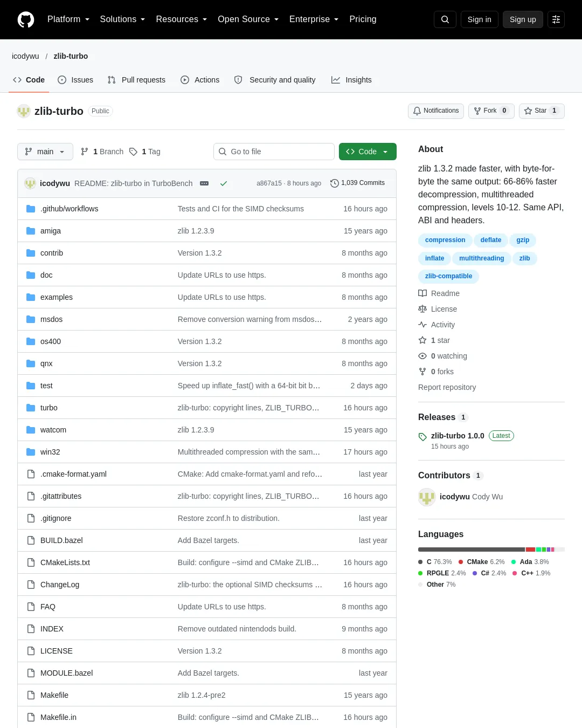Click the Activity pulse icon
The width and height of the screenshot is (582, 728).
[422, 325]
